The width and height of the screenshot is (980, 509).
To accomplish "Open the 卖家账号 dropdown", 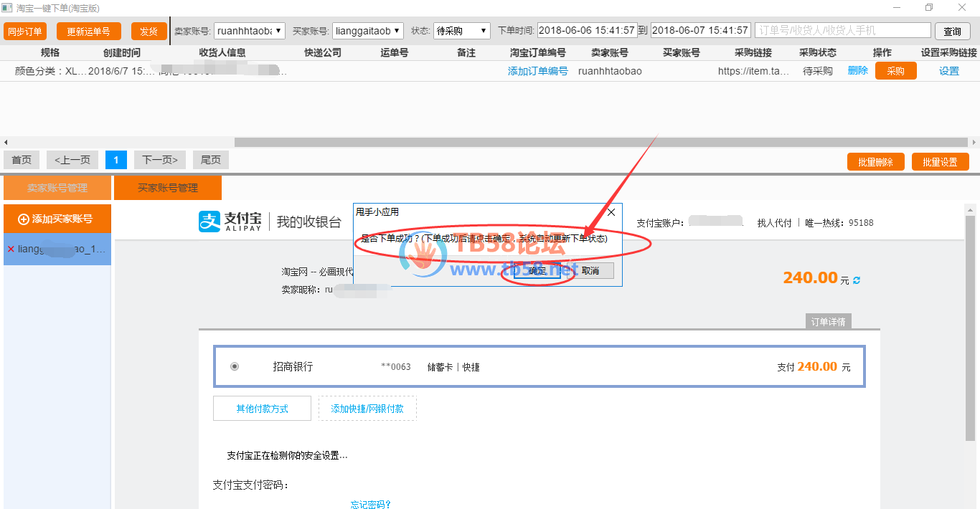I will click(278, 31).
